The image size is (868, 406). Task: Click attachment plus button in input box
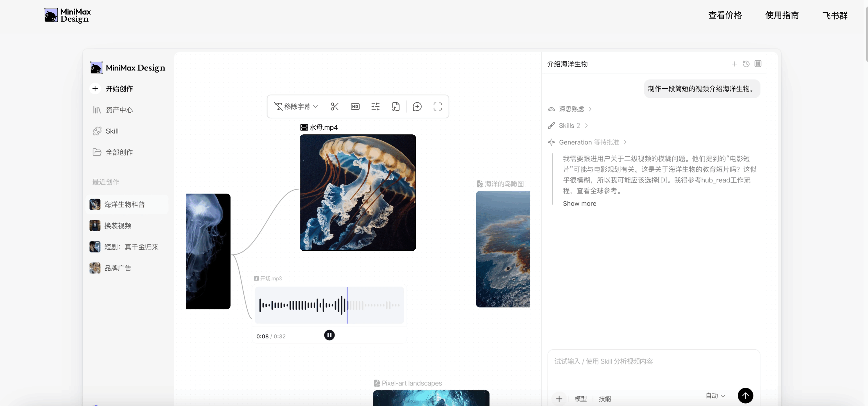tap(559, 399)
